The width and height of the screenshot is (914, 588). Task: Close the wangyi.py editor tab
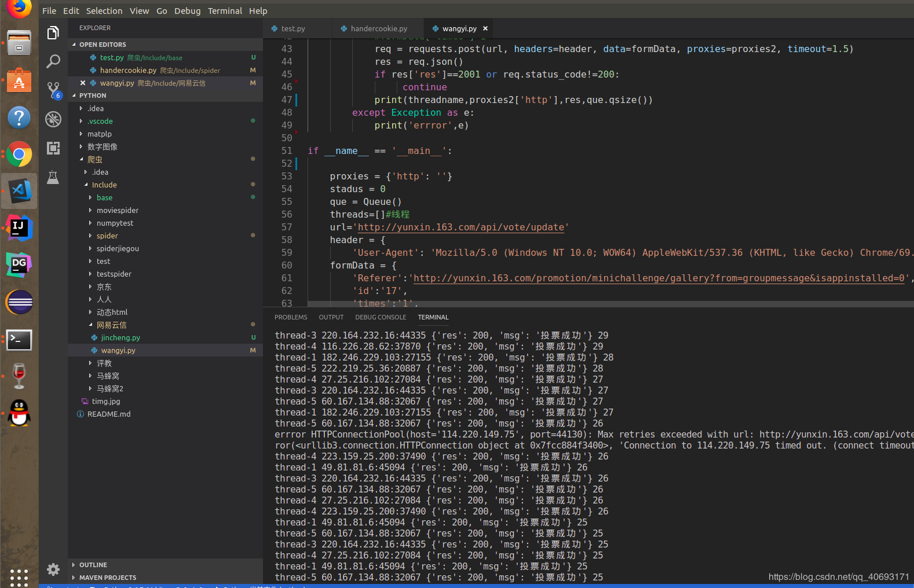coord(485,28)
